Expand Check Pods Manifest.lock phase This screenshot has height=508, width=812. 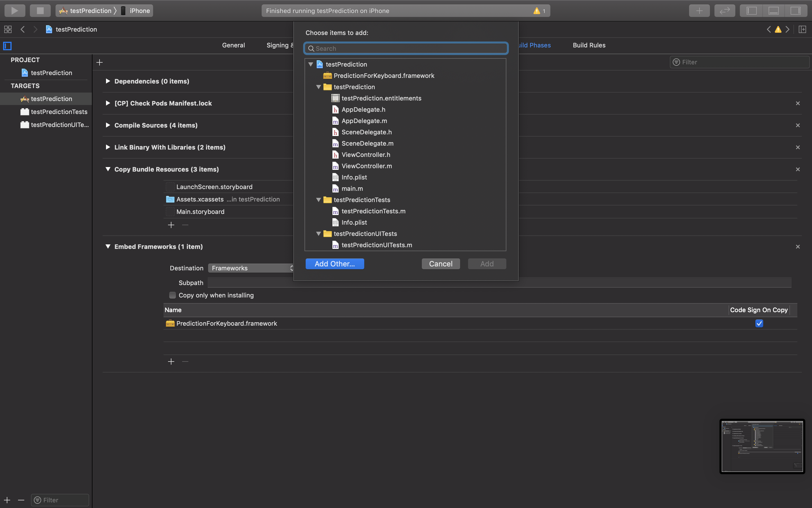point(108,103)
